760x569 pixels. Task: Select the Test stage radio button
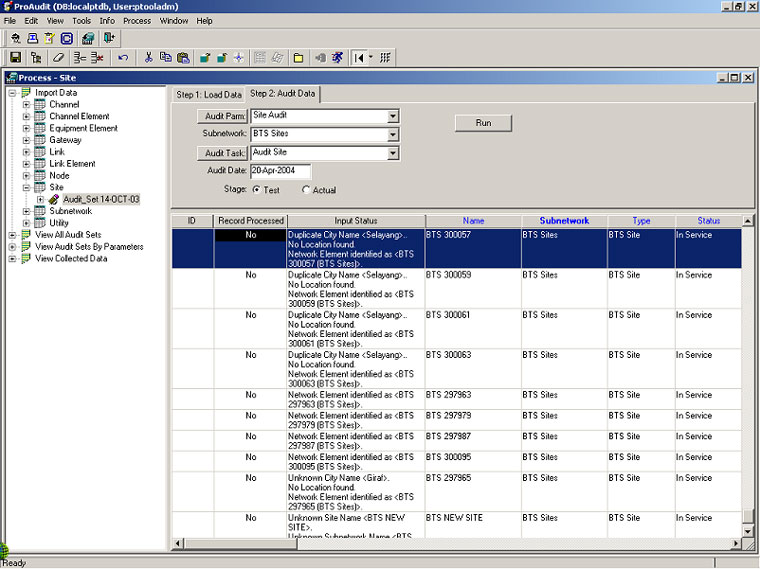(x=256, y=190)
